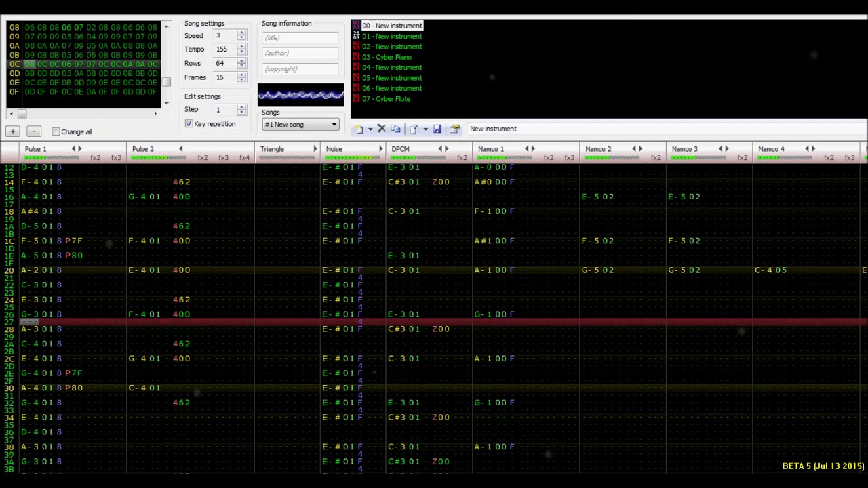
Task: Click the waveform visualizer display
Action: tap(301, 95)
